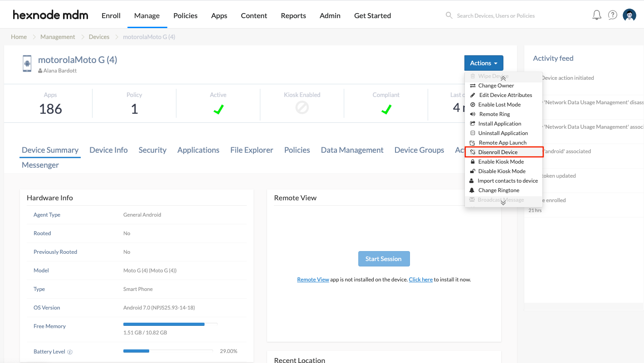This screenshot has height=363, width=644.
Task: Click the 29.00% battery value
Action: click(x=229, y=351)
